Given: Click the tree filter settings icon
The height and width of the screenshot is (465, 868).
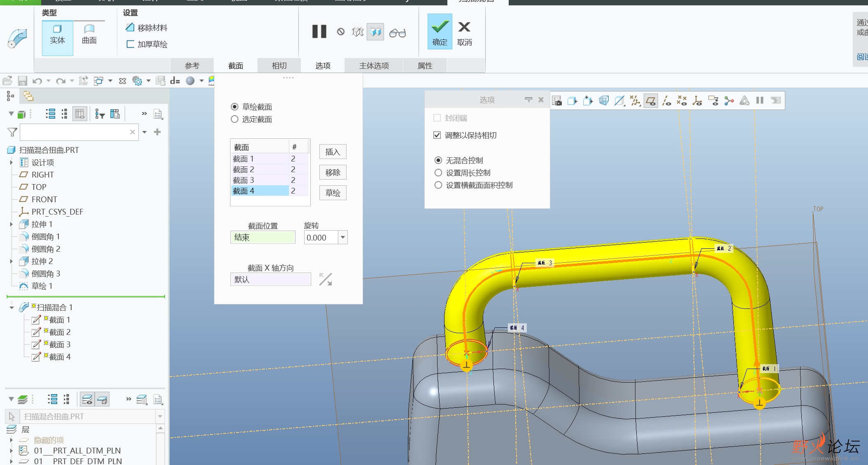Looking at the screenshot, I should tap(100, 114).
